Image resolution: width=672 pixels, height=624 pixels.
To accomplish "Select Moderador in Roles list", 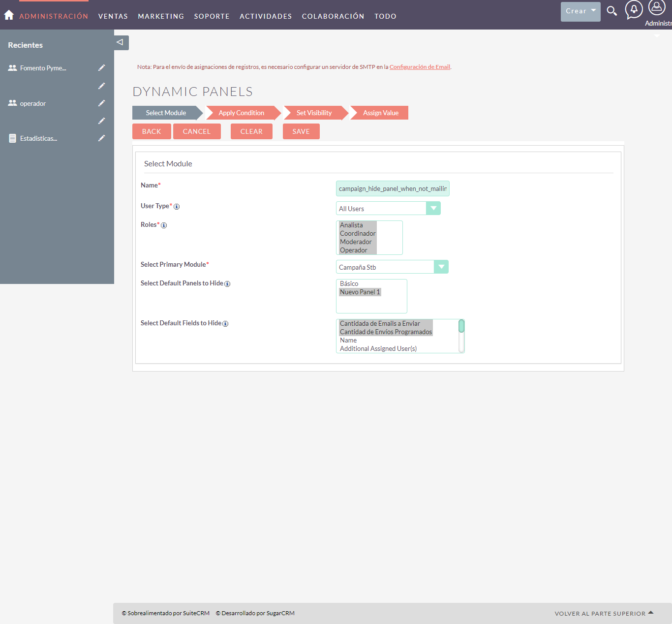I will (358, 242).
